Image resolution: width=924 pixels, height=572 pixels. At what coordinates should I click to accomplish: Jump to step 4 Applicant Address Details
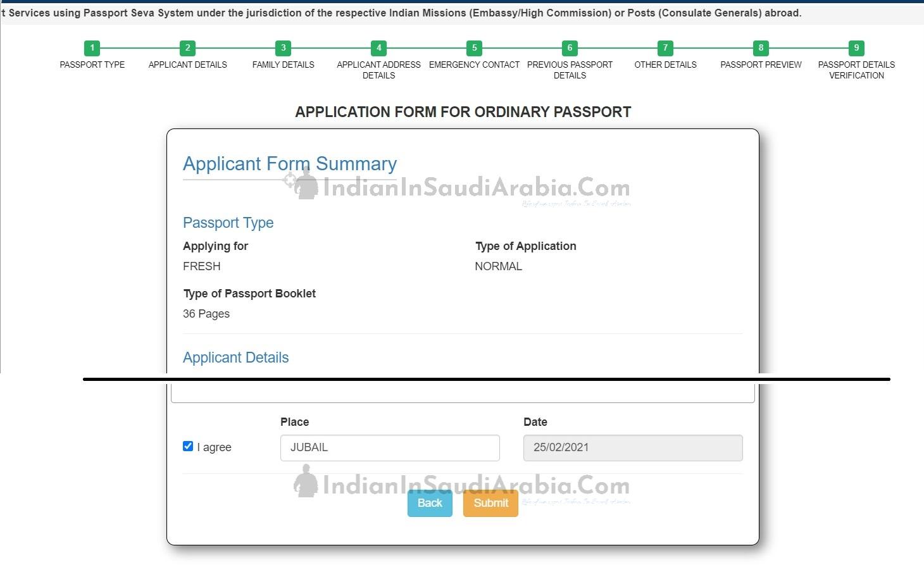coord(378,48)
